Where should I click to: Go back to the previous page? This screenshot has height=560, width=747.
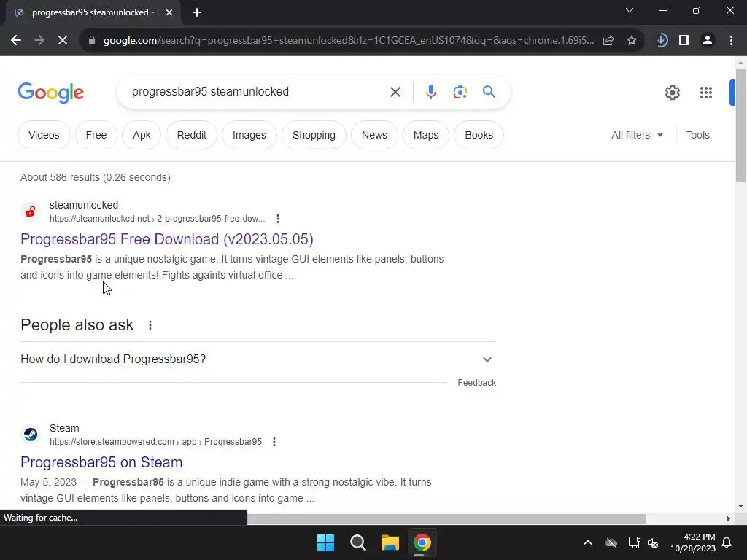pos(16,41)
